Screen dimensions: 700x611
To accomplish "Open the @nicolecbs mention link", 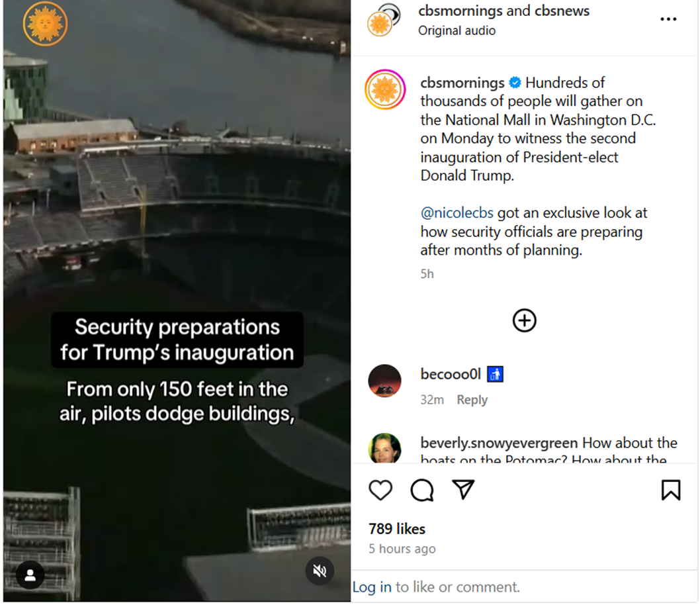I will click(x=457, y=212).
